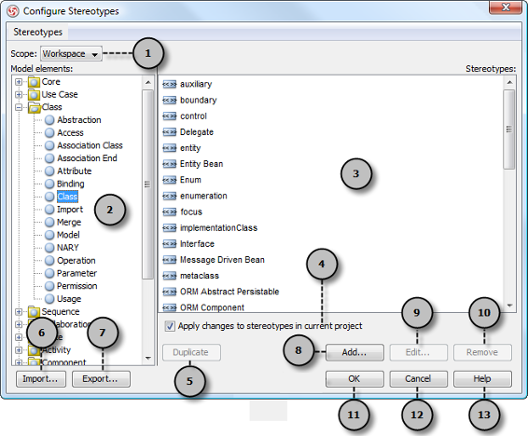Click the stereotypes list scrollbar thumb
This screenshot has width=528, height=436.
pos(509,129)
